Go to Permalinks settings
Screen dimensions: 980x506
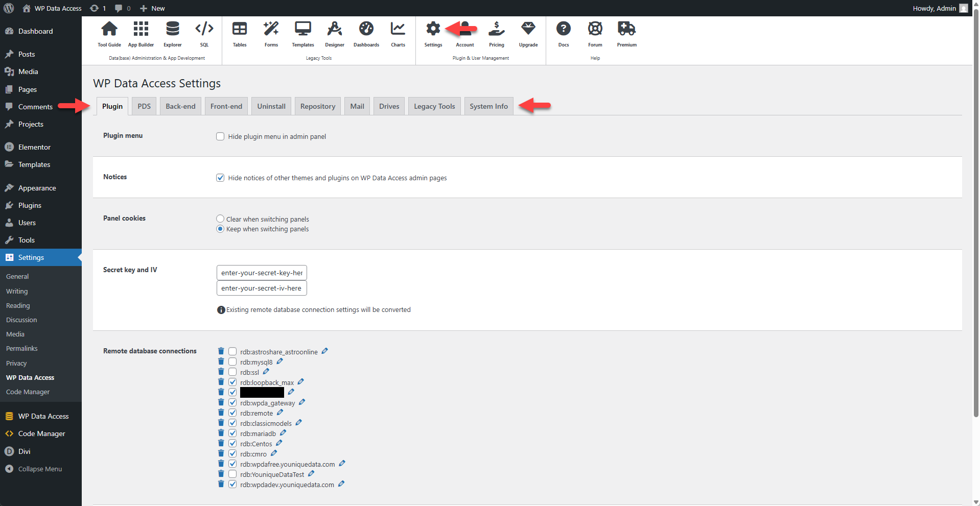tap(22, 348)
